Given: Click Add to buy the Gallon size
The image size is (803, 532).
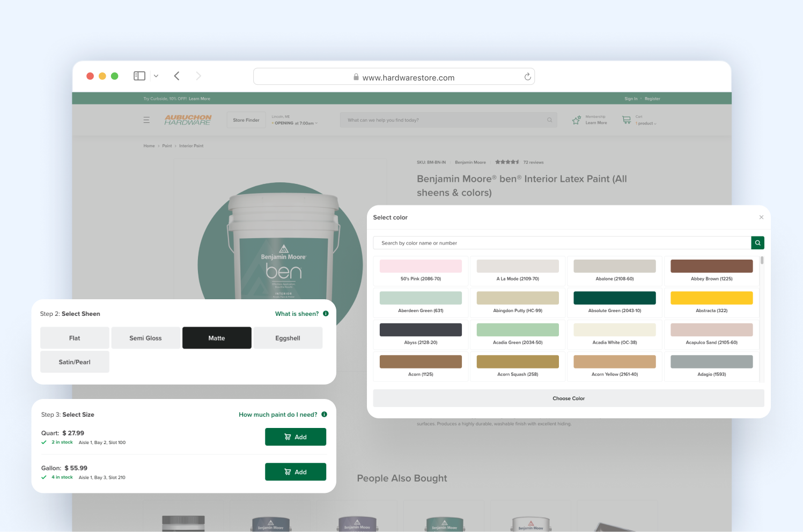Looking at the screenshot, I should [296, 471].
